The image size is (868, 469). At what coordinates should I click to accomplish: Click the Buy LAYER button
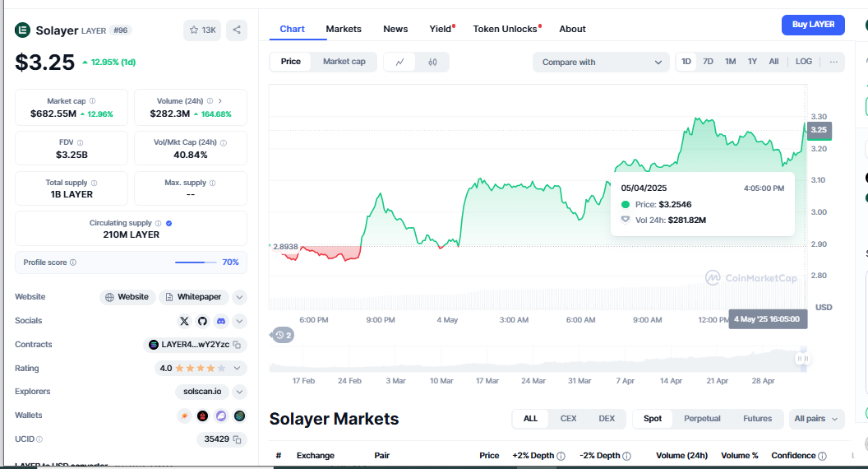point(813,25)
